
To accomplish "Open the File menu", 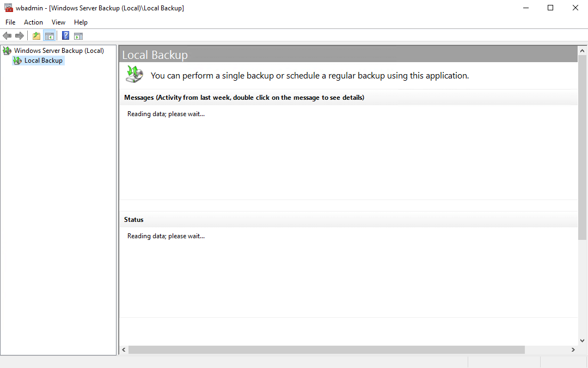I will [x=10, y=22].
